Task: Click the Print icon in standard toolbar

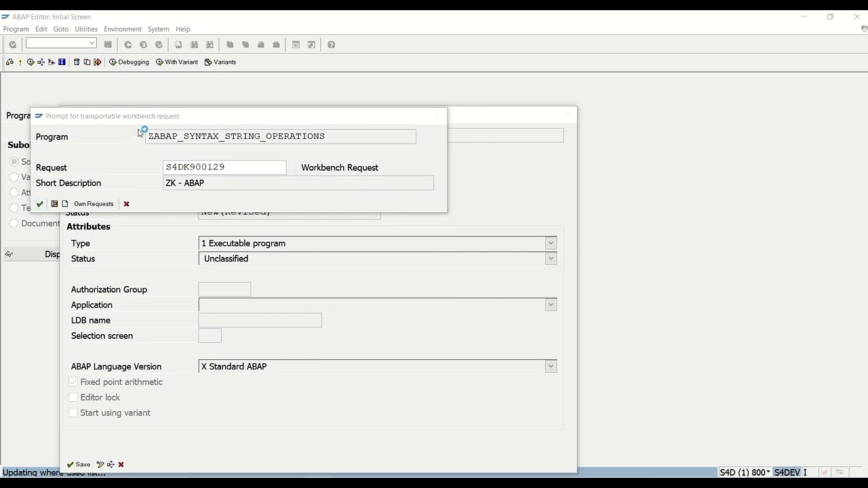Action: coord(178,45)
